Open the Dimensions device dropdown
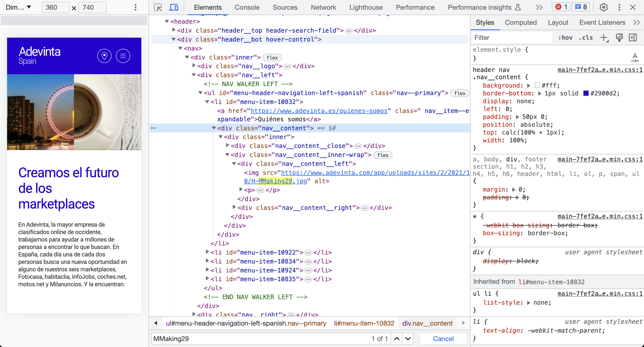This screenshot has height=347, width=644. (19, 7)
